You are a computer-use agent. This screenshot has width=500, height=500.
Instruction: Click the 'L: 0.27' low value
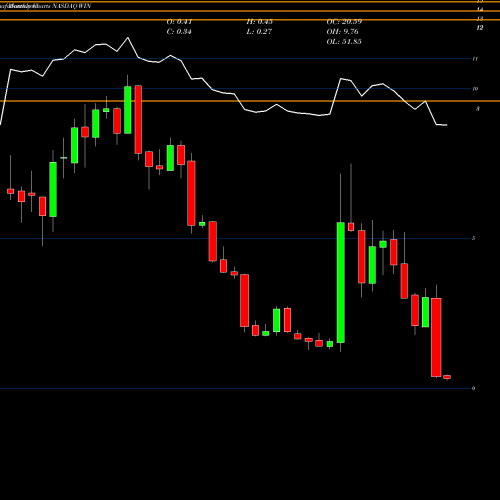tap(259, 32)
